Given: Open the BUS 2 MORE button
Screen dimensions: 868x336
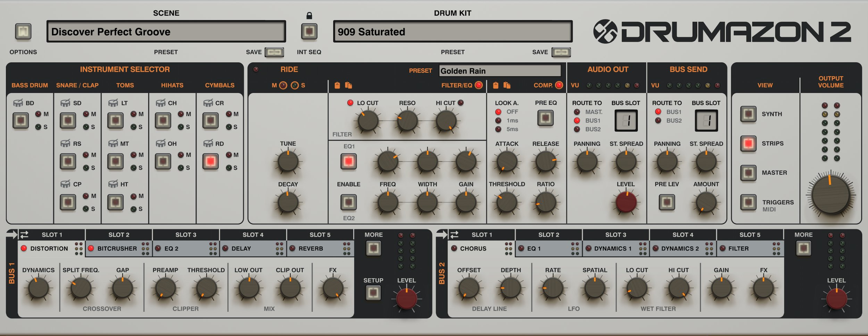Looking at the screenshot, I should tap(803, 248).
